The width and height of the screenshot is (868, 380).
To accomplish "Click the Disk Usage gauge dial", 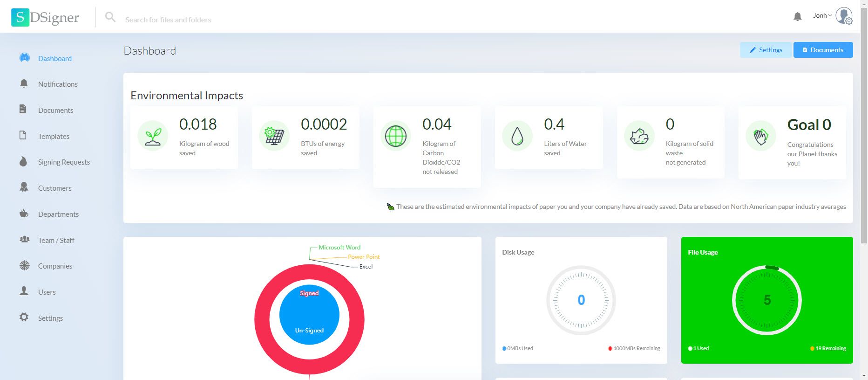I will pyautogui.click(x=581, y=300).
